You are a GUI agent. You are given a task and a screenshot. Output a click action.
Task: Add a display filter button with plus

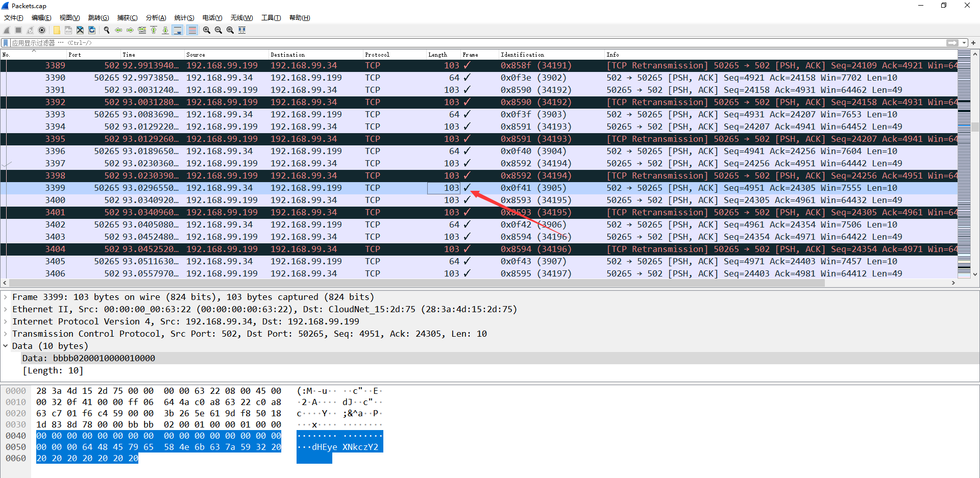[973, 43]
